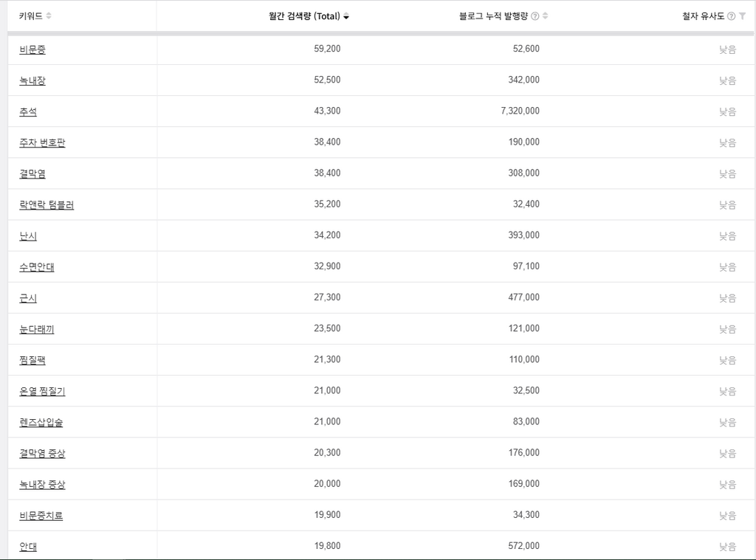Select the 주차 번호판 keyword
Screen dimensions: 756x560
click(42, 142)
